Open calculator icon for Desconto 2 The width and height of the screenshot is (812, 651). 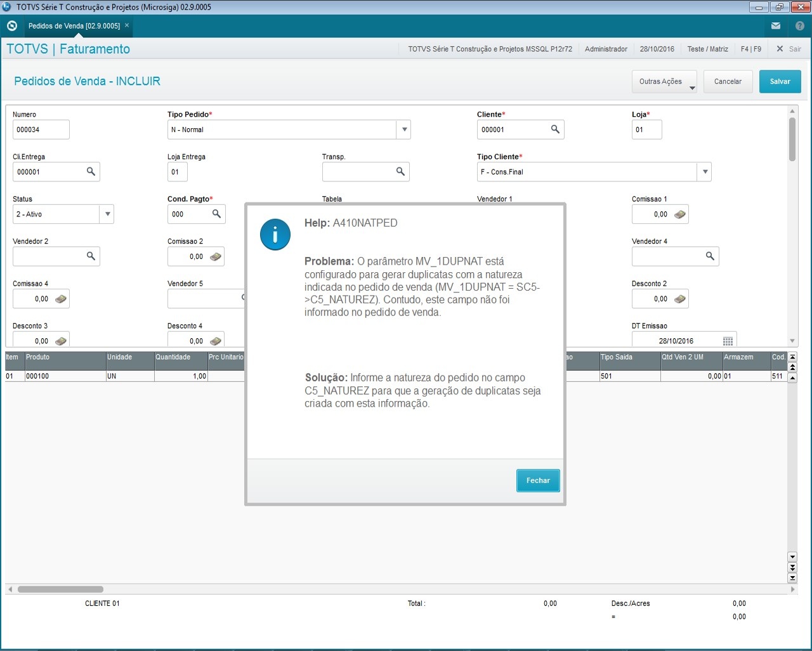[x=680, y=299]
